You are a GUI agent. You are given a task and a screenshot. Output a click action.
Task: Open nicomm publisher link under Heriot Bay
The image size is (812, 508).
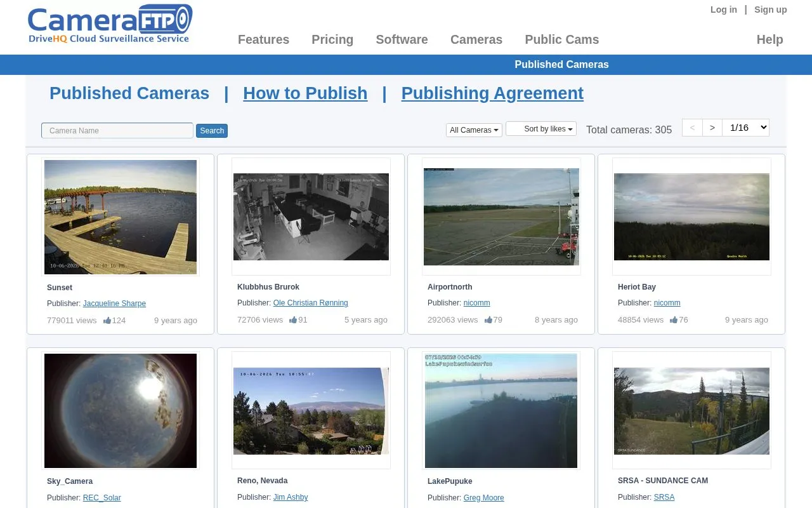667,303
